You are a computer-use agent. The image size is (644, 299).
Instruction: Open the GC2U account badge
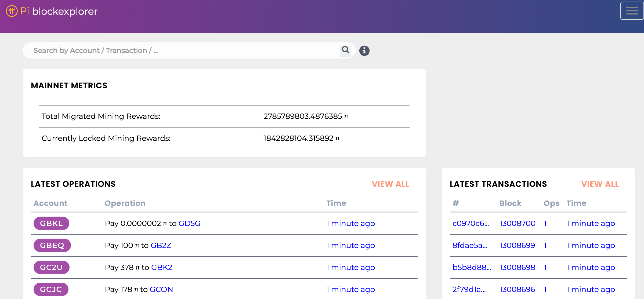[x=51, y=267]
